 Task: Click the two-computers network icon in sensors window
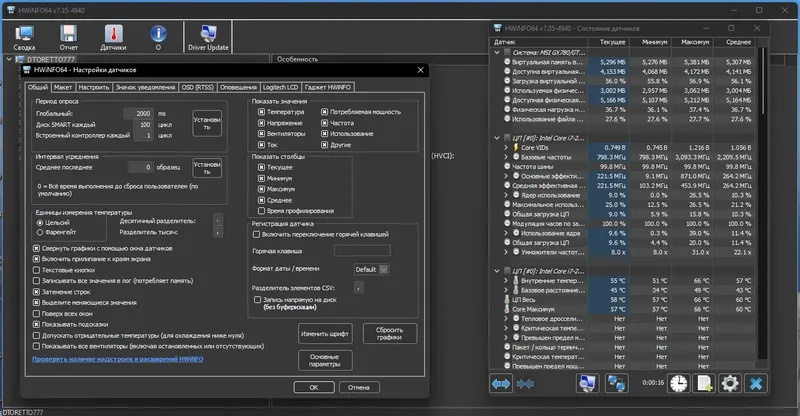[616, 383]
